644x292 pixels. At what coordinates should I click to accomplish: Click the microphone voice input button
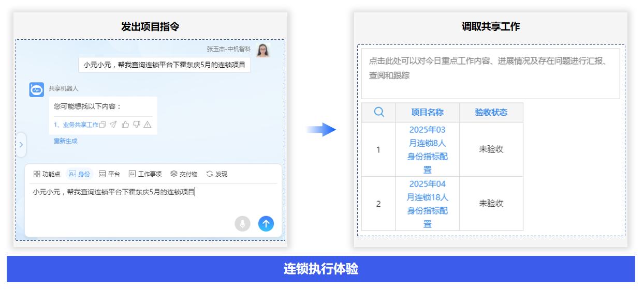tap(242, 224)
